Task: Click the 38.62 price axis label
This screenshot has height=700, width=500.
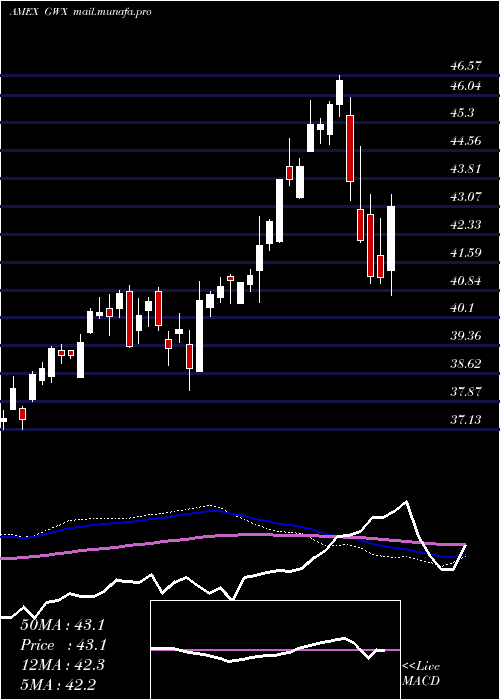Action: (x=466, y=364)
